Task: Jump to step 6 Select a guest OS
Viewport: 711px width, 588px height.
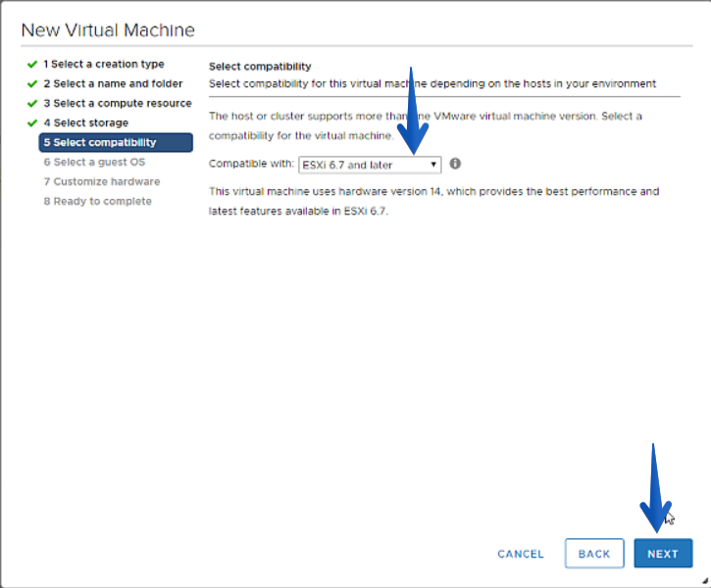Action: coord(94,162)
